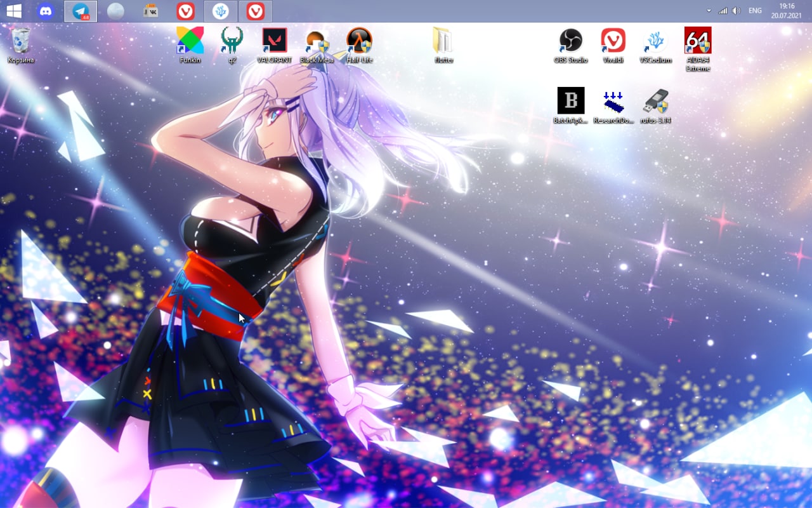Select the AIDA64 Extreme shortcut
This screenshot has width=812, height=508.
coord(698,49)
